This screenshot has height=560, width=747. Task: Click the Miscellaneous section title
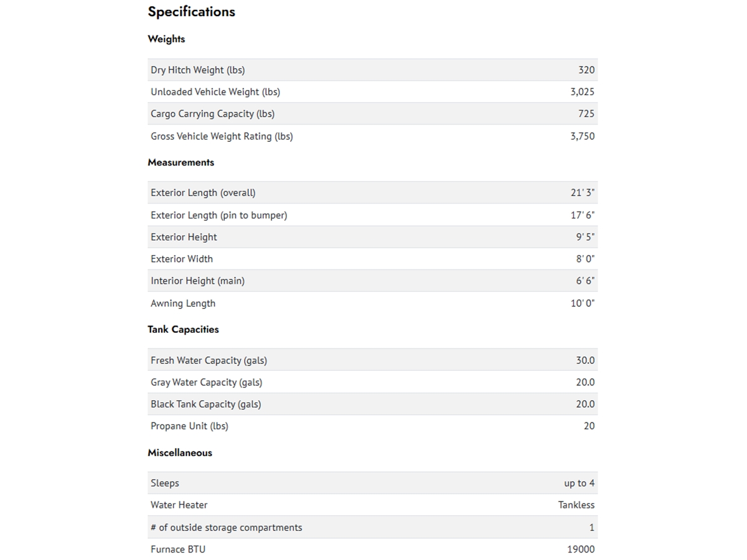tap(180, 453)
